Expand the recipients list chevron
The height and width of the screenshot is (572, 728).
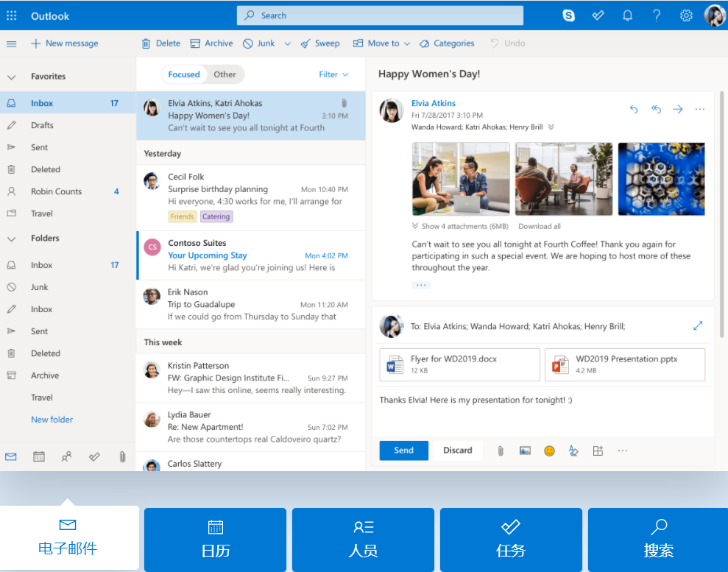coord(551,127)
